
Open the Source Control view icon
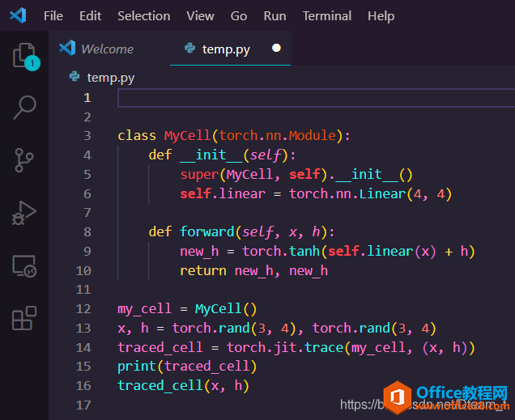point(24,160)
